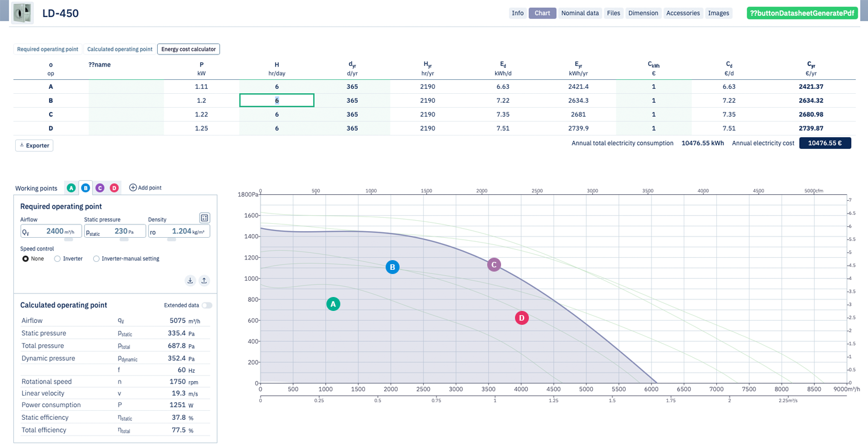
Task: Click the Exporter button
Action: click(x=34, y=145)
